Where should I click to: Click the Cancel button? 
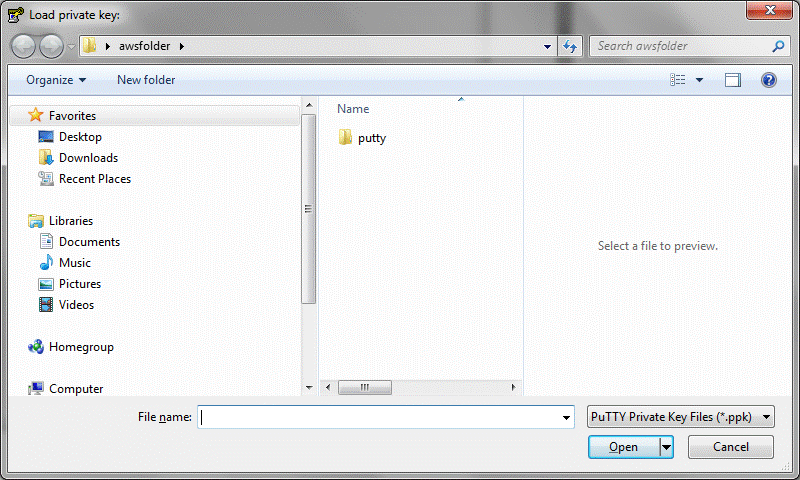[x=731, y=447]
